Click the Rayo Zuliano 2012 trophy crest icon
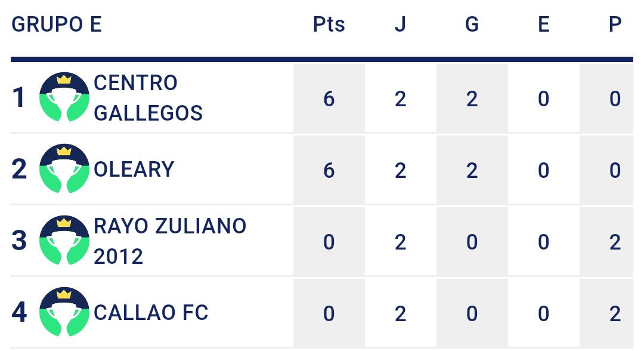644x351 pixels. [64, 240]
